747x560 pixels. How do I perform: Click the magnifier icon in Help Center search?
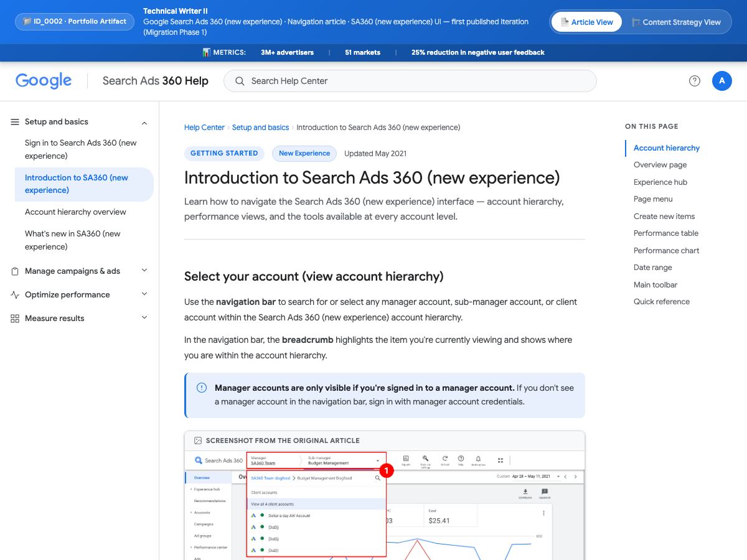point(240,81)
